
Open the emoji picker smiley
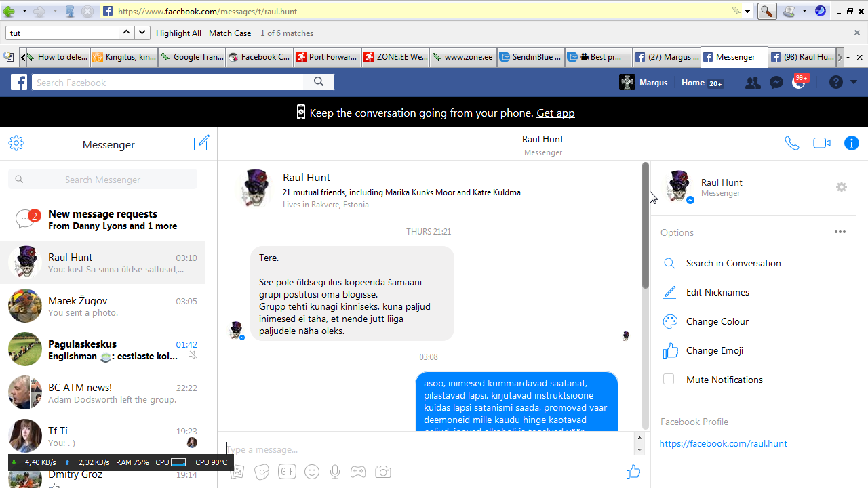click(312, 472)
